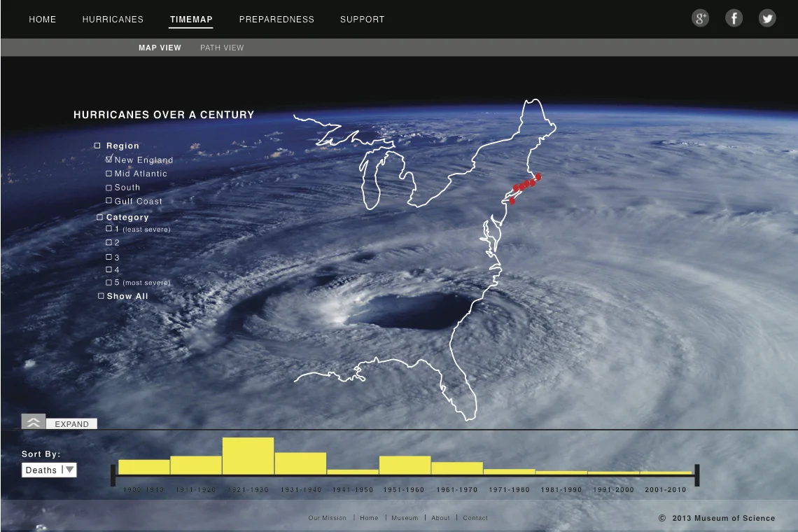The image size is (798, 532).
Task: Select the 1931-1940 timeline bar
Action: 301,463
